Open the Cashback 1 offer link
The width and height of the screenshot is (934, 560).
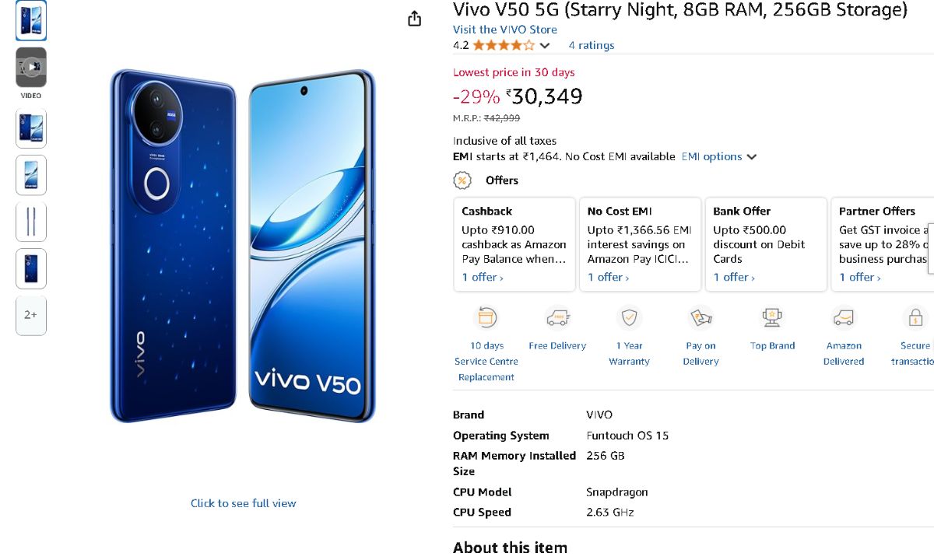(483, 278)
